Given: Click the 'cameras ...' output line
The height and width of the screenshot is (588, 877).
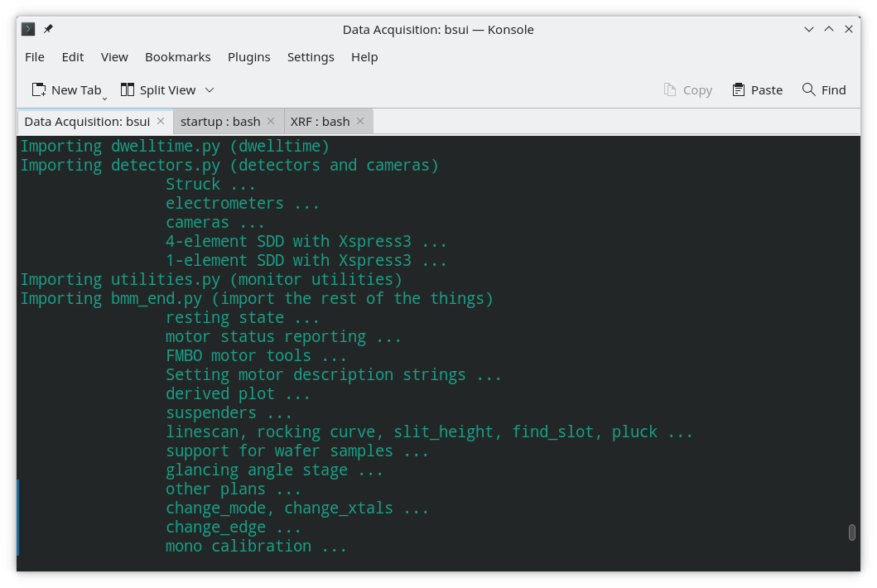Looking at the screenshot, I should [x=214, y=223].
